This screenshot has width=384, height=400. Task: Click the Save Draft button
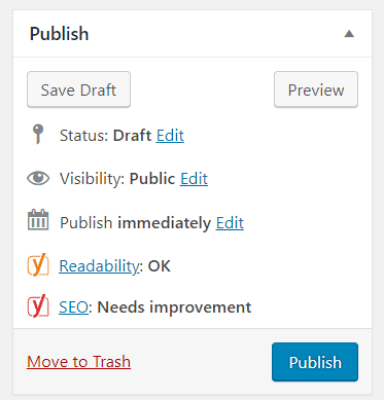(79, 89)
